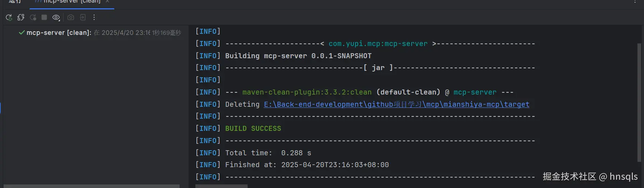
Task: Click the Rerun build icon
Action: 9,17
